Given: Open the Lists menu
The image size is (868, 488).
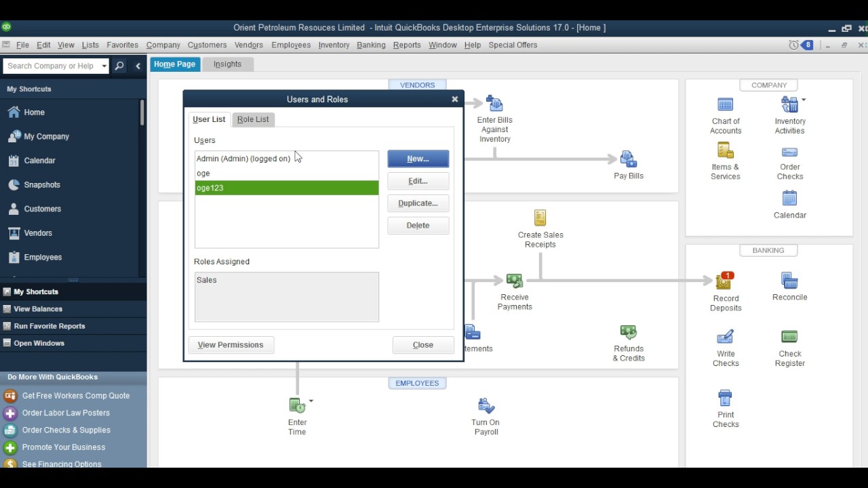Looking at the screenshot, I should 90,45.
